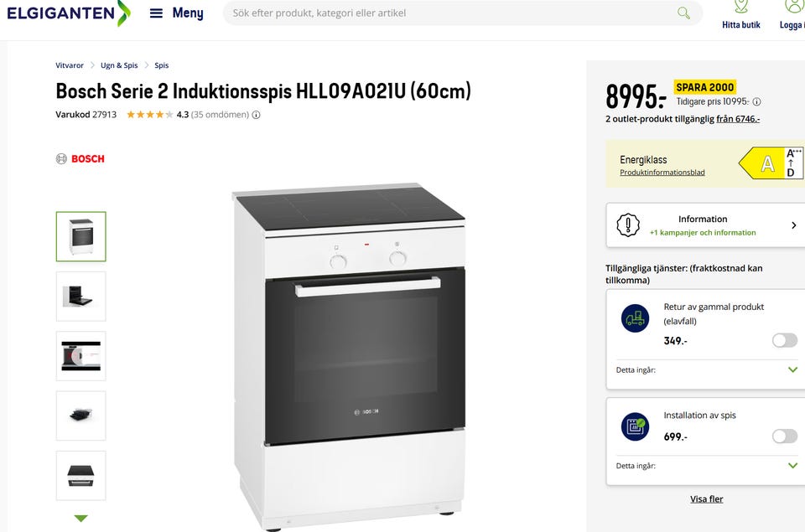
Task: Click the info icon next to reviews
Action: [257, 115]
